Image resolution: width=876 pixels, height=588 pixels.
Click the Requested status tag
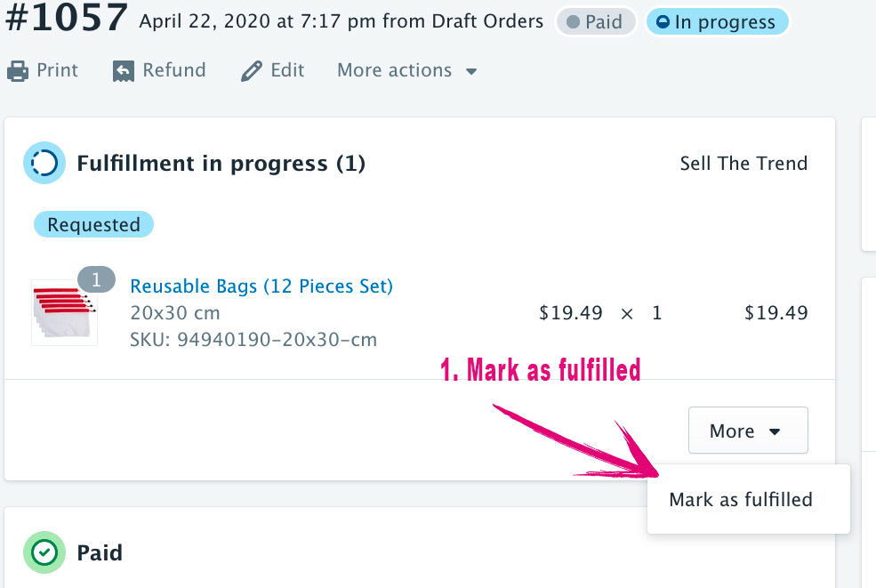click(x=93, y=225)
